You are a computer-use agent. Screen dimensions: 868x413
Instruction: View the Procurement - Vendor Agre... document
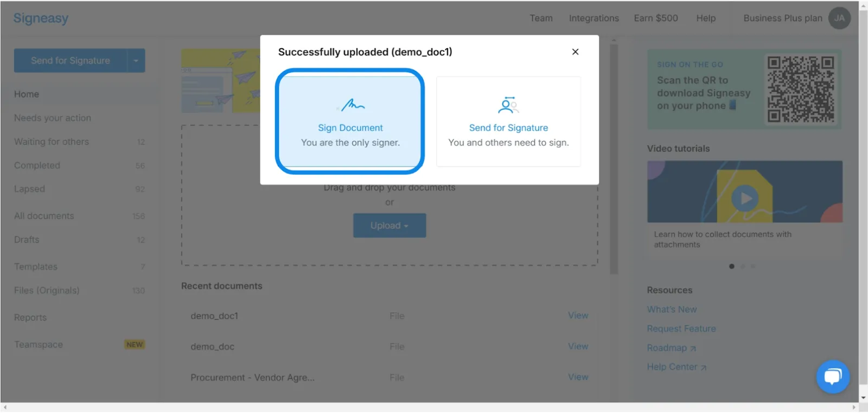tap(578, 377)
